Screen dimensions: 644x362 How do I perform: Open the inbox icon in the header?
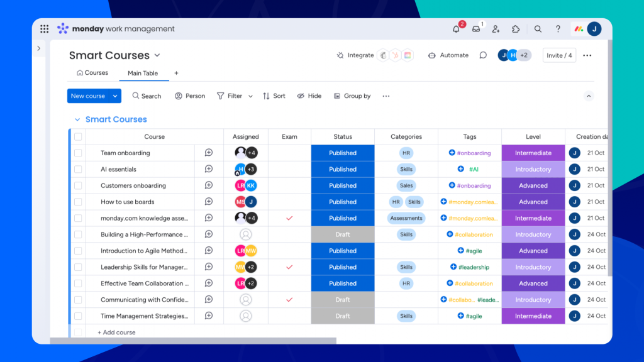(x=476, y=28)
